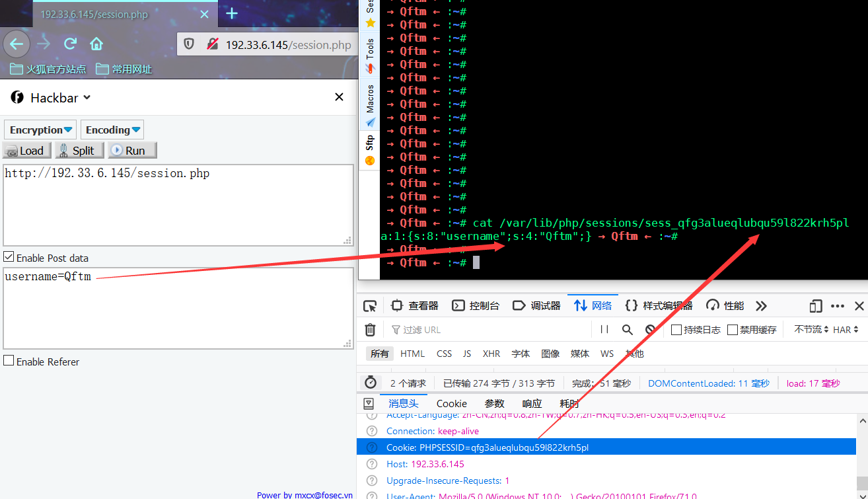This screenshot has width=868, height=499.
Task: Uncheck Enable Post data in Hackbar
Action: point(8,257)
